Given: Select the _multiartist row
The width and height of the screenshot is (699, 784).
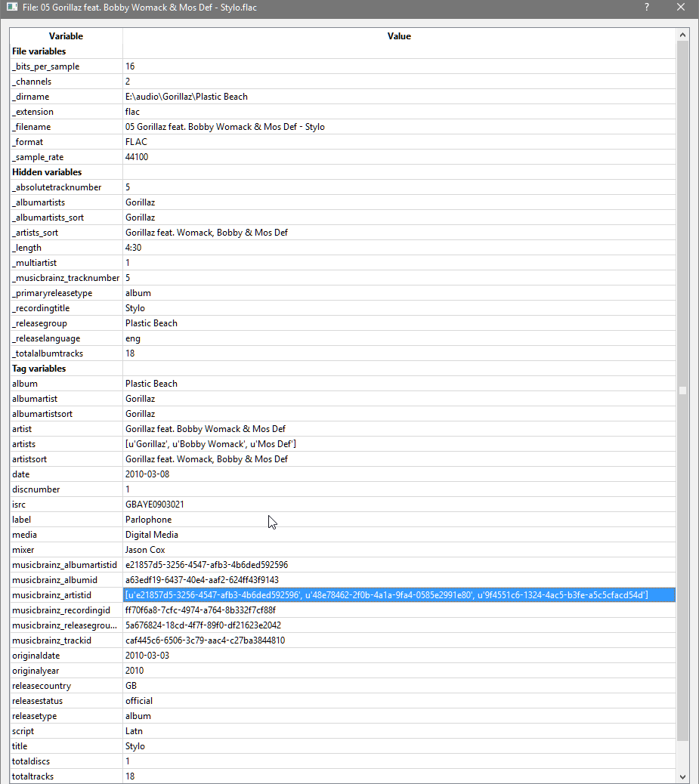Looking at the screenshot, I should tap(343, 263).
